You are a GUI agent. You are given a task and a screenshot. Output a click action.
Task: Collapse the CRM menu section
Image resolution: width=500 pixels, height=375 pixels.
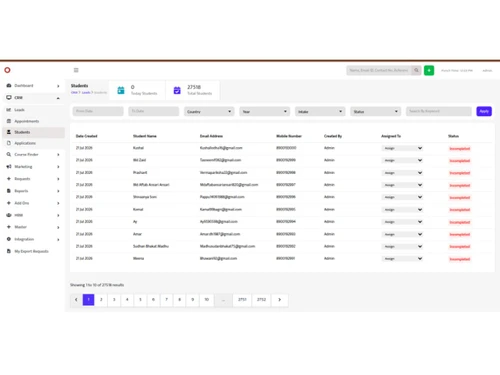[x=58, y=98]
